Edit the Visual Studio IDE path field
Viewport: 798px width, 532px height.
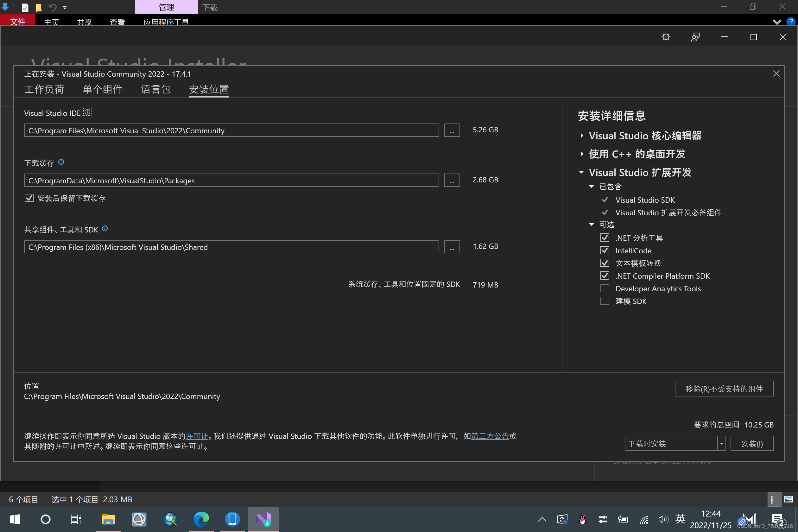tap(232, 130)
